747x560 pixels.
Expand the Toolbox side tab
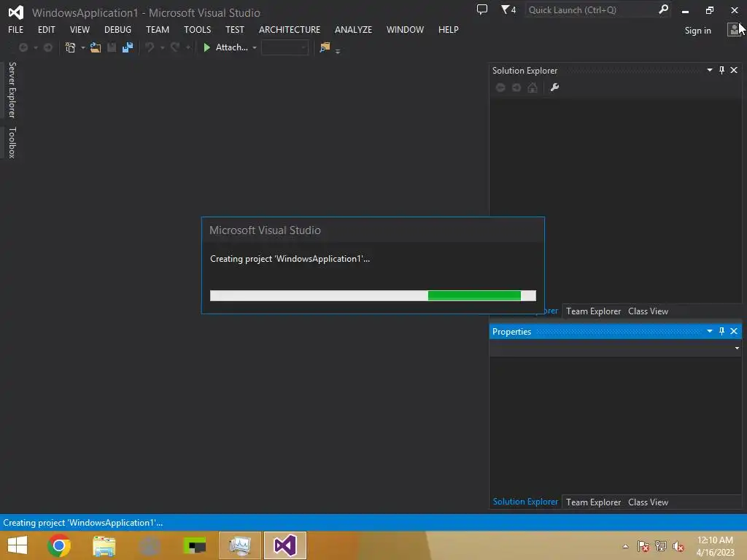click(x=12, y=142)
